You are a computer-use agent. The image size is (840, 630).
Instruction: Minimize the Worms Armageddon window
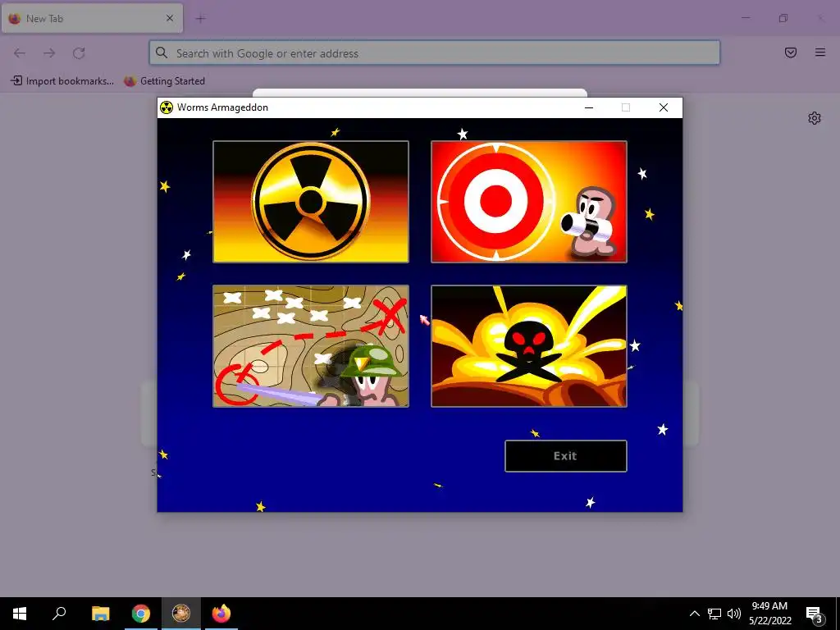589,107
